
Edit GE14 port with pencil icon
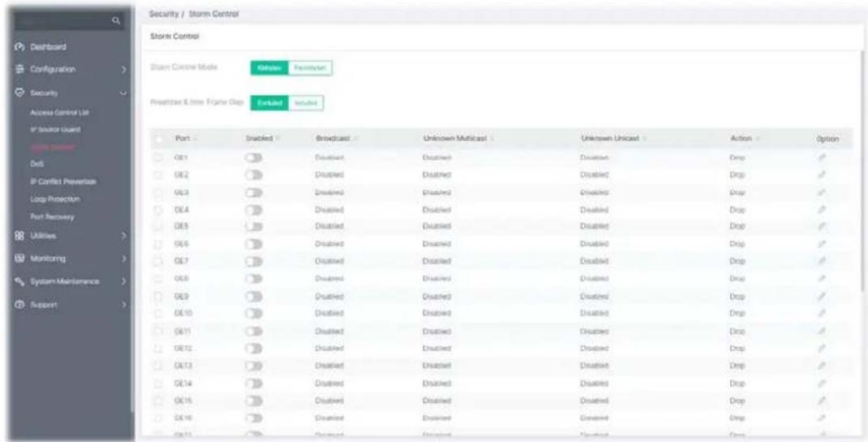tap(822, 383)
